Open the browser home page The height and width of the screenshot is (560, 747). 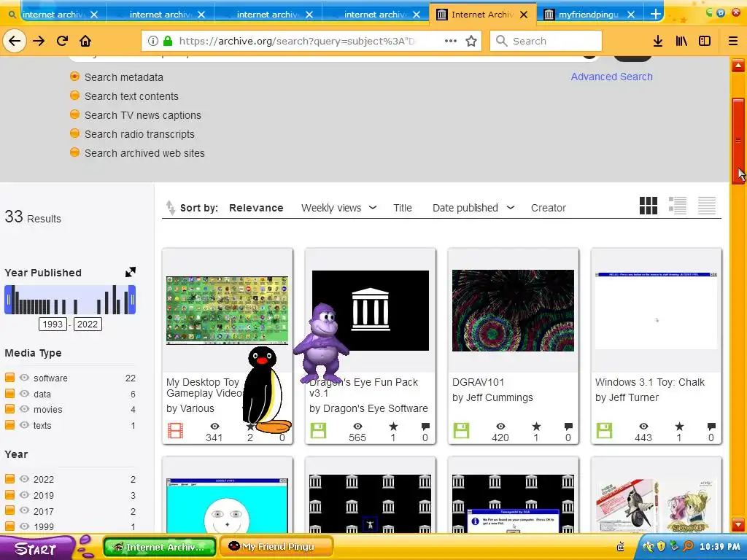(x=85, y=41)
